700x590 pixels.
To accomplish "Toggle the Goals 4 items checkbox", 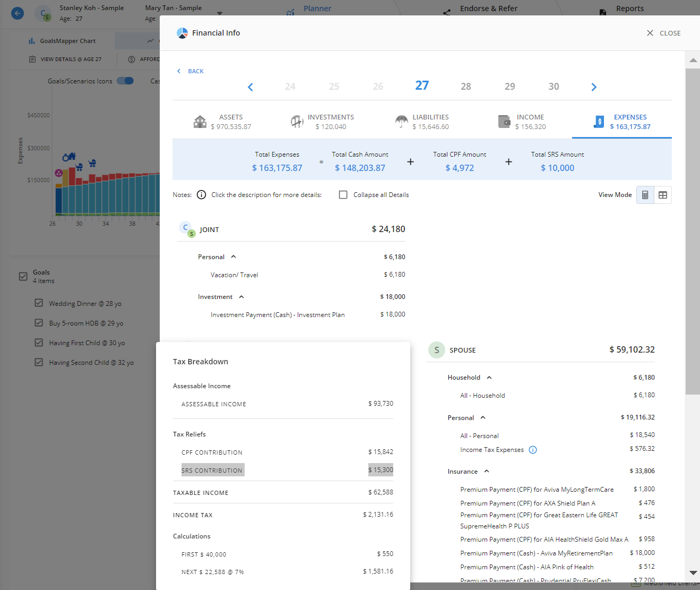I will click(x=23, y=276).
